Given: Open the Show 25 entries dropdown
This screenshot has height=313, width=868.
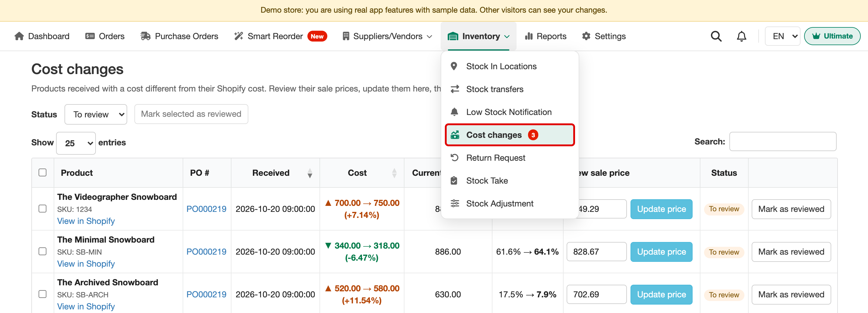Looking at the screenshot, I should coord(76,143).
